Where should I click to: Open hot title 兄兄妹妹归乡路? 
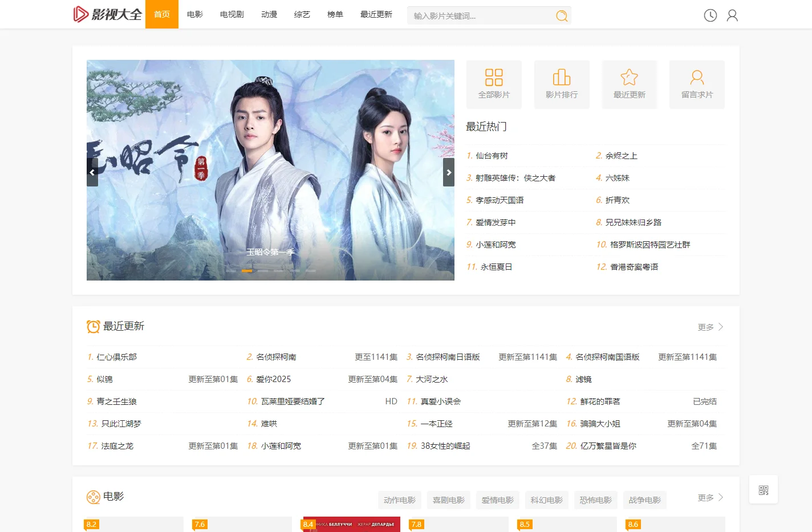[634, 222]
